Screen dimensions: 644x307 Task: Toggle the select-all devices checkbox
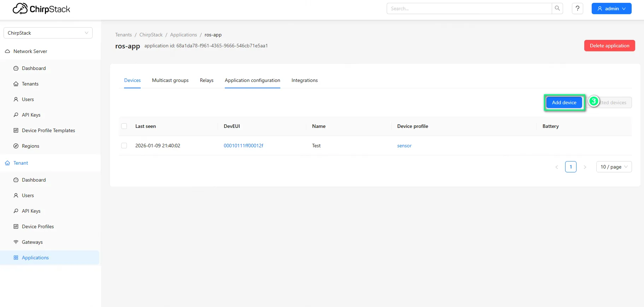tap(124, 126)
